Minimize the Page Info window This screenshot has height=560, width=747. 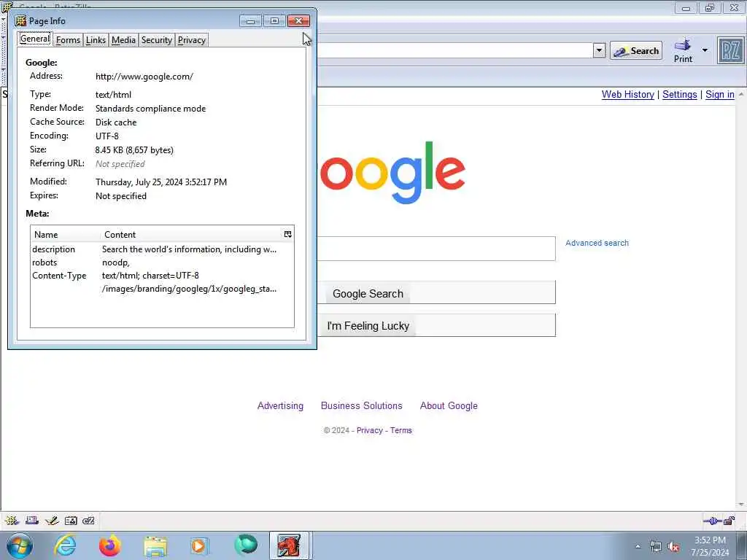click(250, 20)
